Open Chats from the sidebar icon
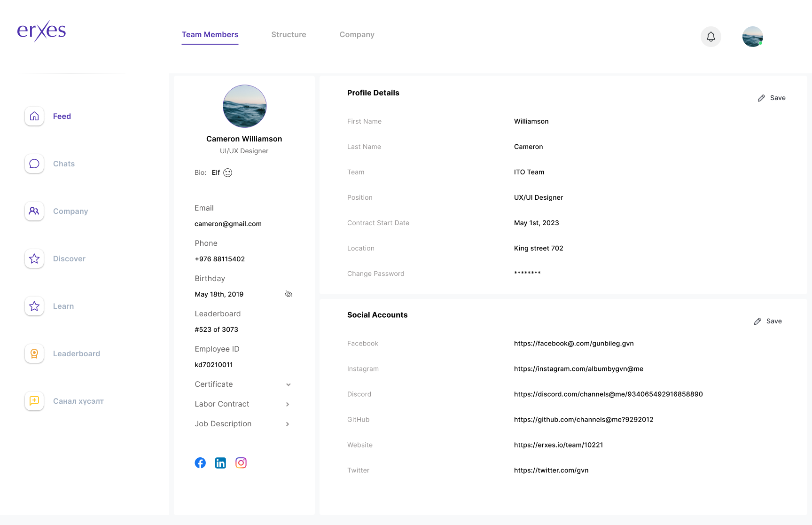The width and height of the screenshot is (812, 525). click(34, 164)
